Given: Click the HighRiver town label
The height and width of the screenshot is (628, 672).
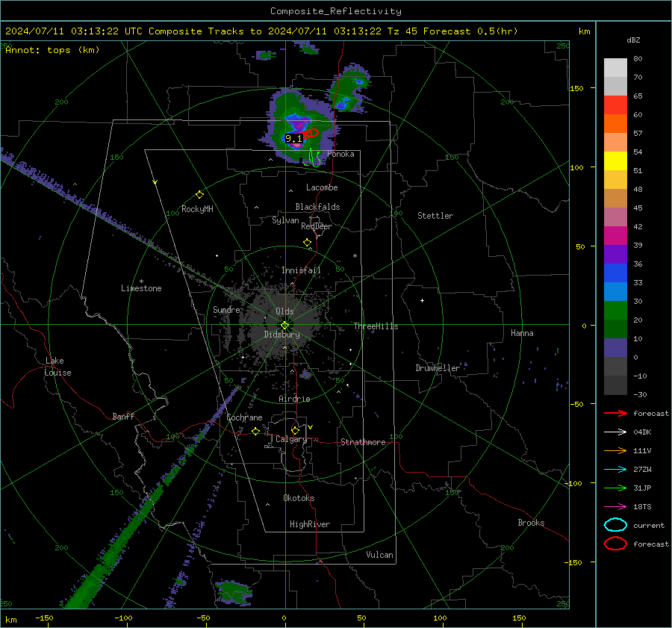Looking at the screenshot, I should (x=309, y=524).
